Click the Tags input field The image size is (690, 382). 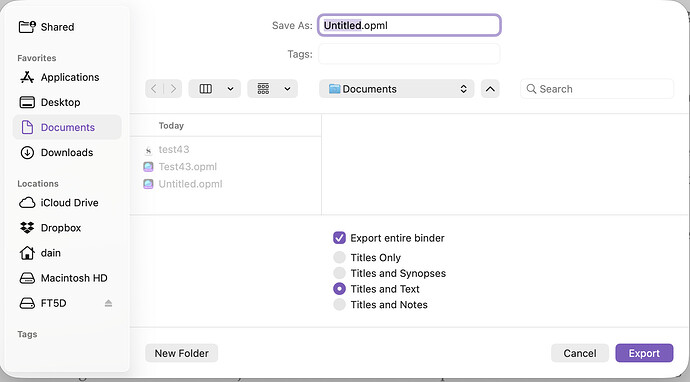(409, 54)
